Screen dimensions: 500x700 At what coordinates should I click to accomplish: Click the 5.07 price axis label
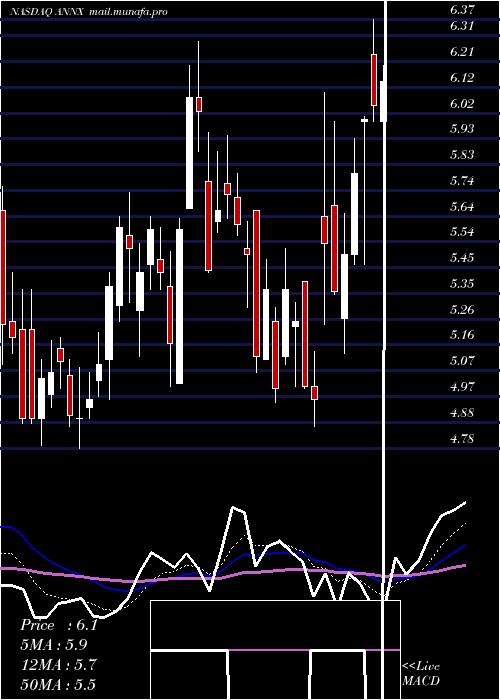[x=462, y=360]
